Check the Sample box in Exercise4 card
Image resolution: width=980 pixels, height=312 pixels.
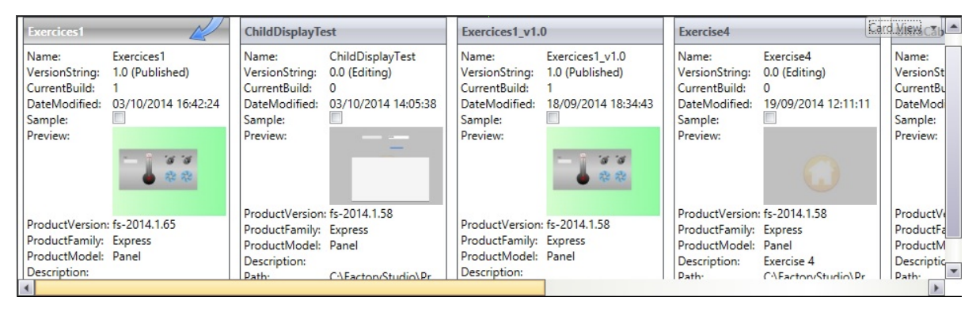[x=770, y=118]
